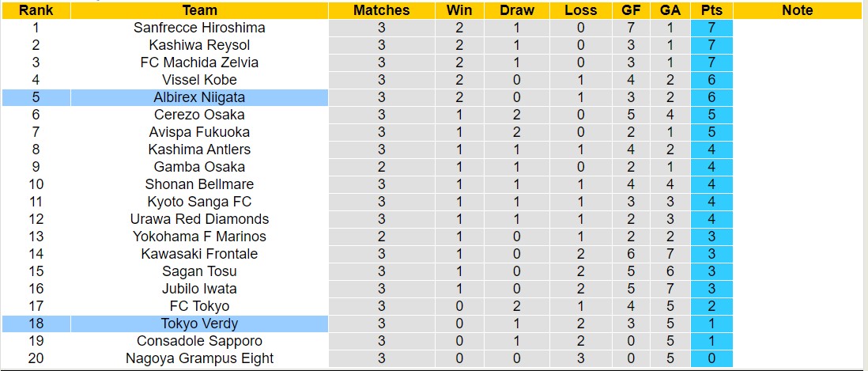Click the Matches column header
This screenshot has width=868, height=371.
(381, 10)
